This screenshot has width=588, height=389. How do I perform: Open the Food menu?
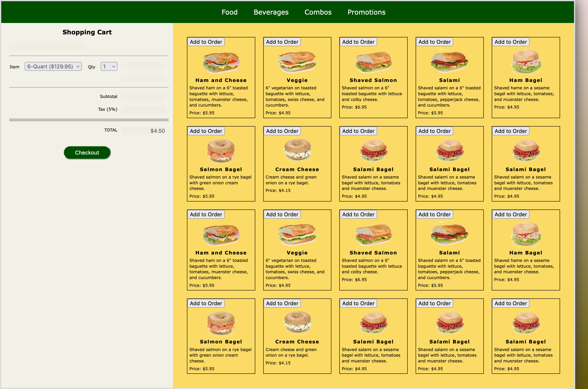(229, 12)
